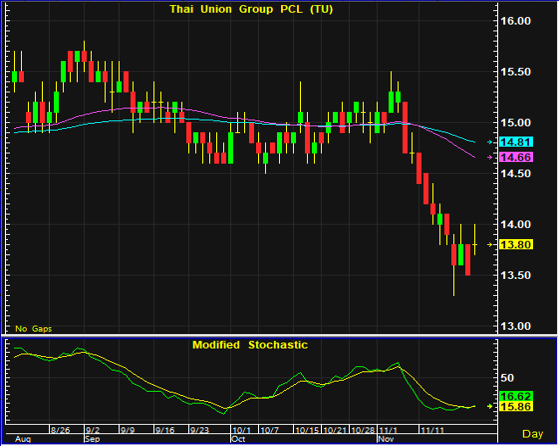Select the yellow 13.80 last price label

pyautogui.click(x=516, y=245)
